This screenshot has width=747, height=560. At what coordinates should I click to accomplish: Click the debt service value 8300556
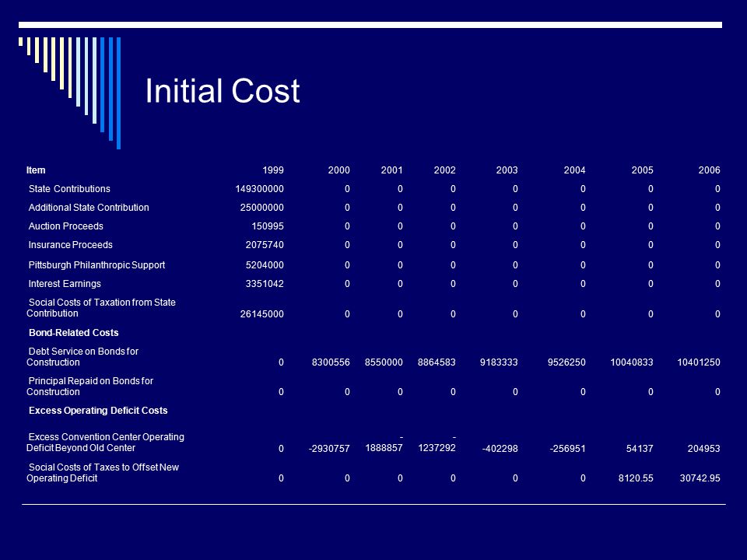(x=331, y=362)
